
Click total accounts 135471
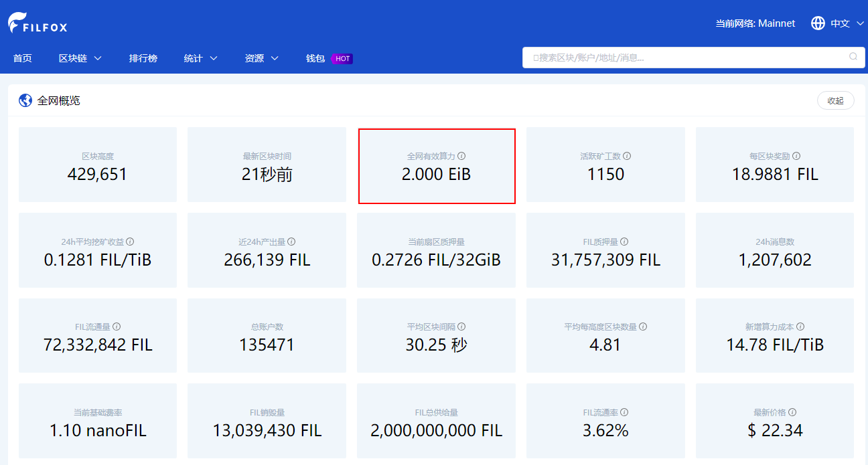(x=267, y=345)
